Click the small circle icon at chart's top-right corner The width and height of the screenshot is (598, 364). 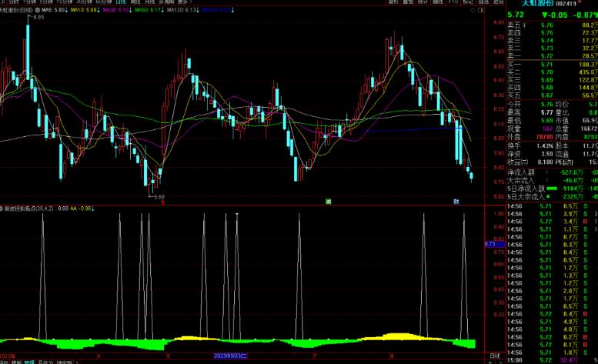(x=473, y=10)
